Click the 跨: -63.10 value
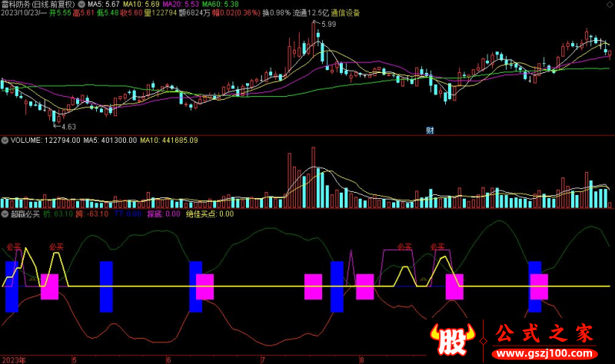 pos(91,214)
